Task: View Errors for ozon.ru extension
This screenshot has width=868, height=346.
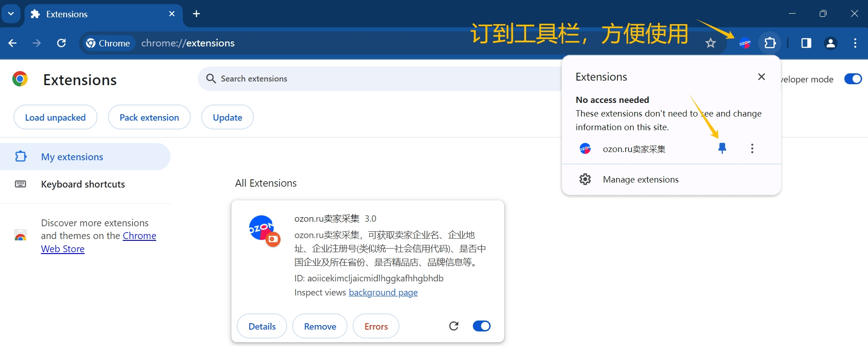Action: [x=376, y=326]
